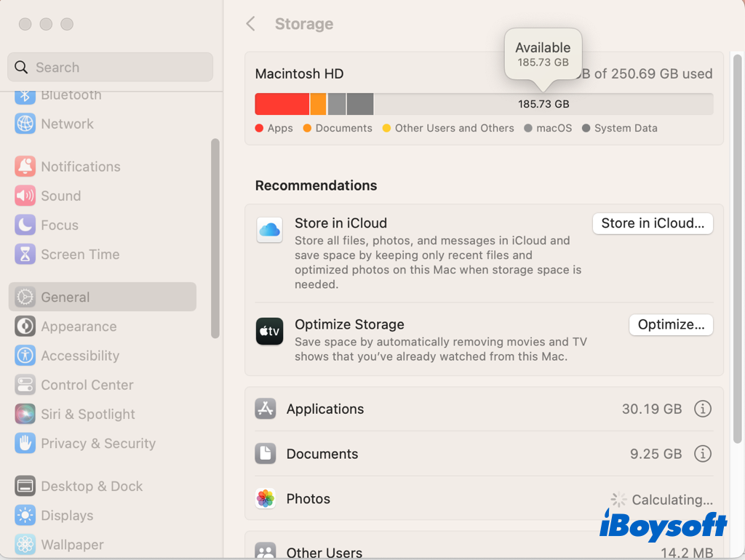
Task: Click the Control Center sidebar icon
Action: tap(25, 385)
